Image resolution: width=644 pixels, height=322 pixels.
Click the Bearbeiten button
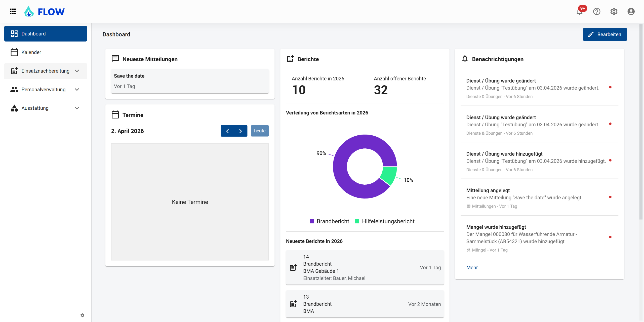tap(605, 34)
